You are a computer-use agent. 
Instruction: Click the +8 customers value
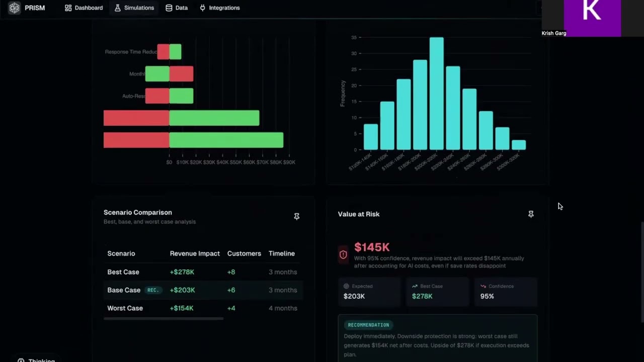pos(231,272)
